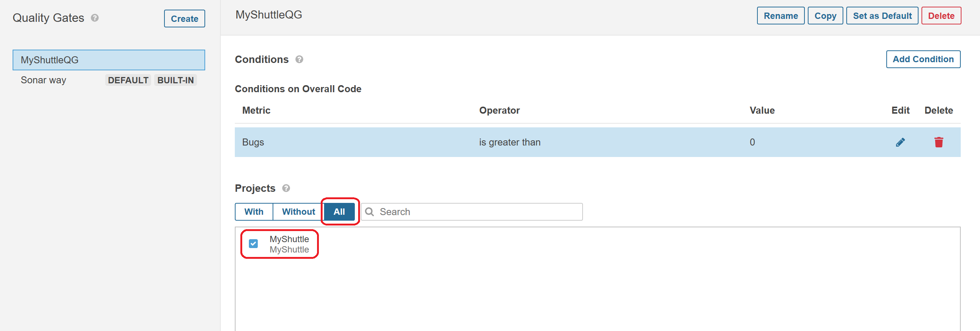Click the red Delete gate button
The width and height of the screenshot is (980, 331).
[941, 16]
